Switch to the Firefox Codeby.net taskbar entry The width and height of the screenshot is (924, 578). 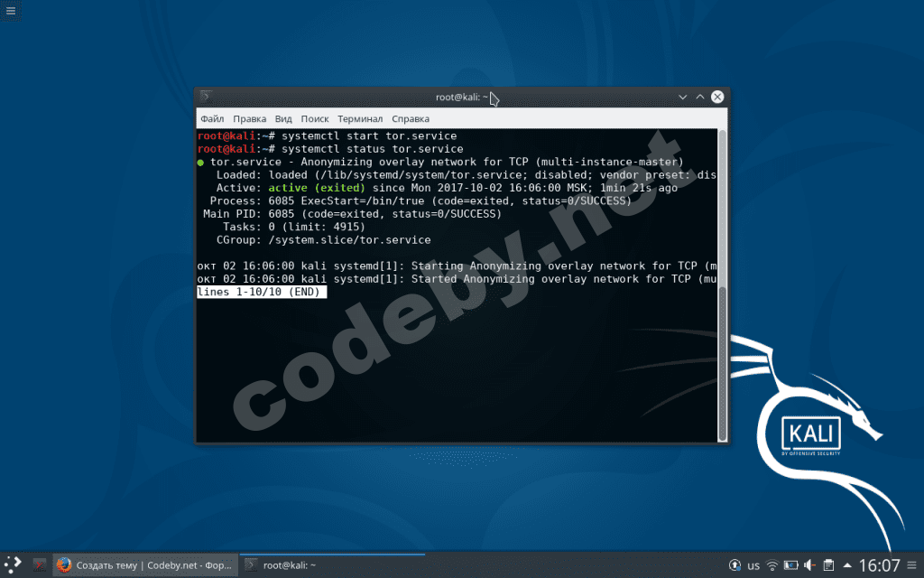pyautogui.click(x=145, y=565)
